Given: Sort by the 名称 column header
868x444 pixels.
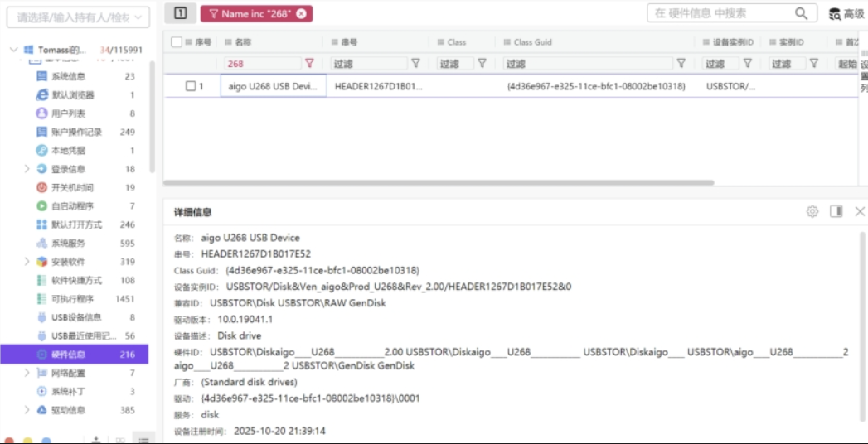Looking at the screenshot, I should point(243,42).
